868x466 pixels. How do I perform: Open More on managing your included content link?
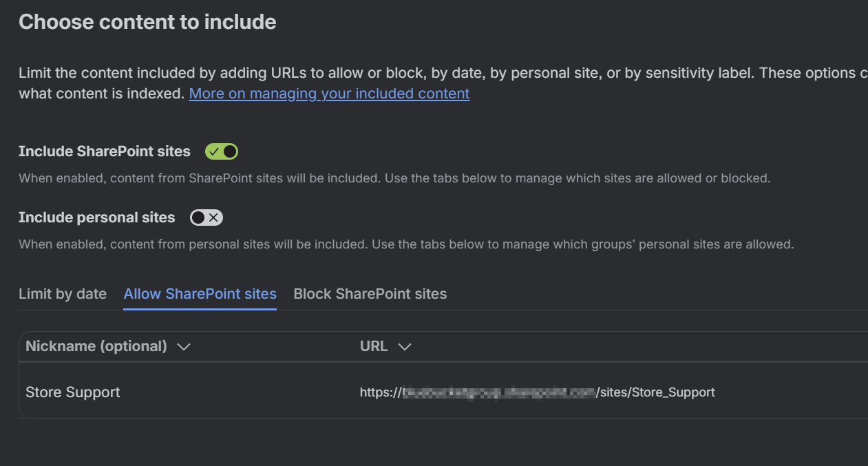tap(329, 93)
